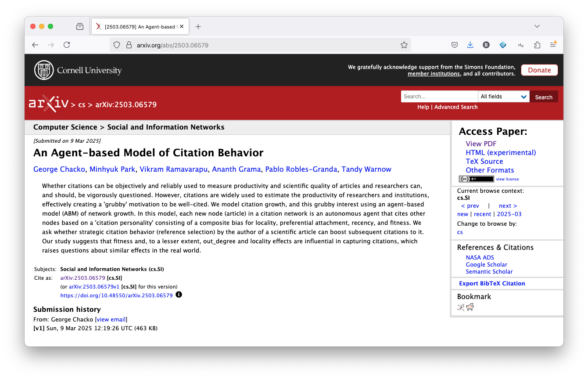Open a new browser tab
The height and width of the screenshot is (379, 588).
[198, 27]
